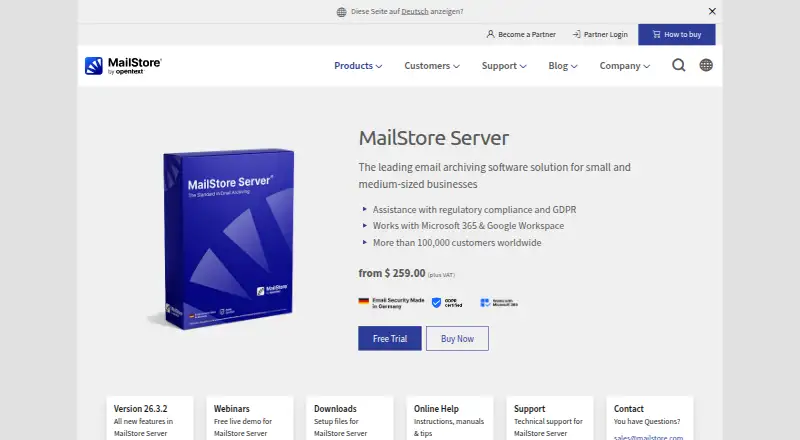Click the How to buy button
The image size is (800, 440).
tap(677, 34)
